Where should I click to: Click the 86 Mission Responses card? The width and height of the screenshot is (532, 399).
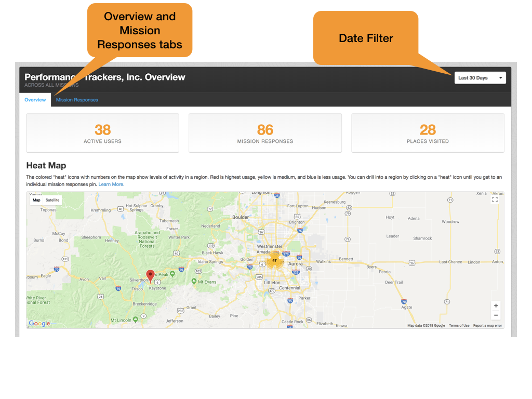click(x=265, y=133)
